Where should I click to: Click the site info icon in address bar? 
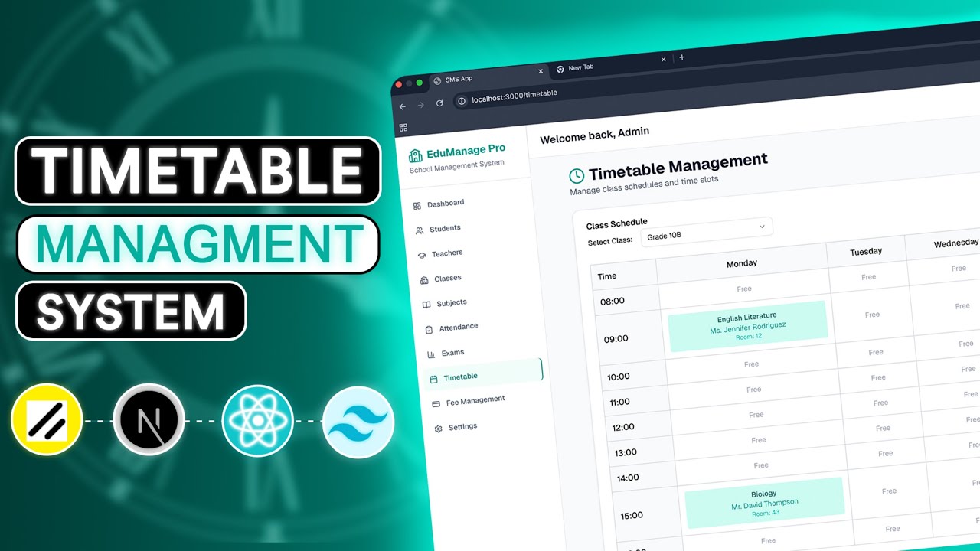461,100
